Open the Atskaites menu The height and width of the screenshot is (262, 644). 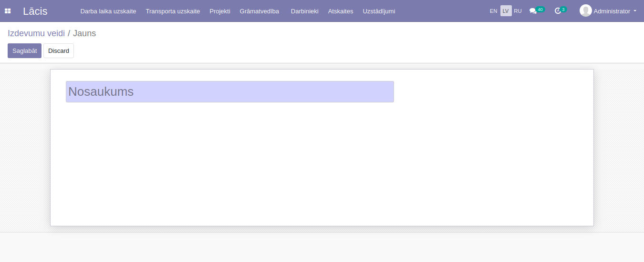pos(341,11)
